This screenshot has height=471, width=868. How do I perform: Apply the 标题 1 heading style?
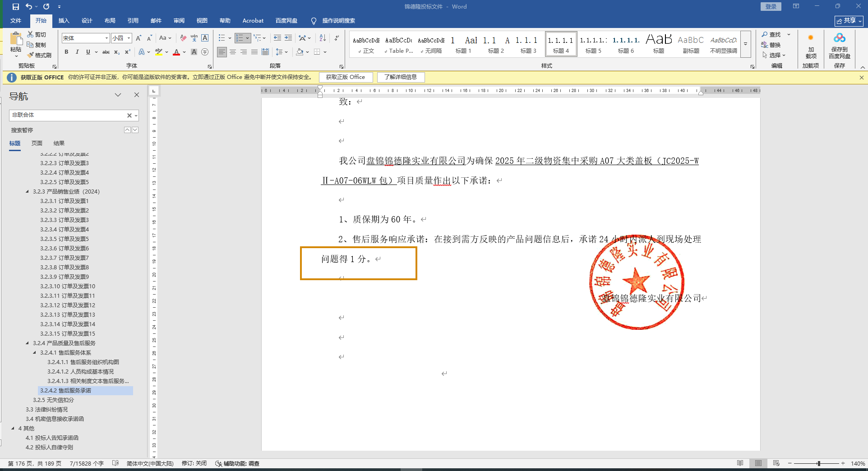[x=463, y=44]
